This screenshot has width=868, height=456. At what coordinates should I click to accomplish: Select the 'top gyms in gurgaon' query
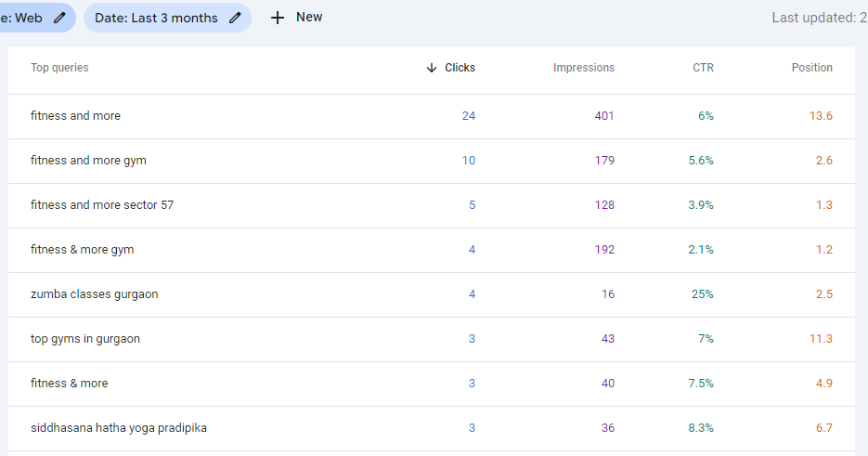click(x=85, y=339)
